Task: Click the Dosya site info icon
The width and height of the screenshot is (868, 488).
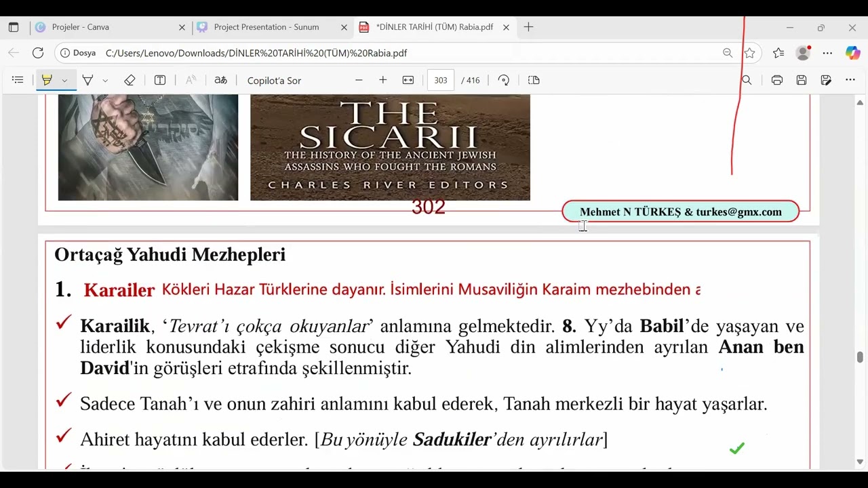Action: (78, 53)
